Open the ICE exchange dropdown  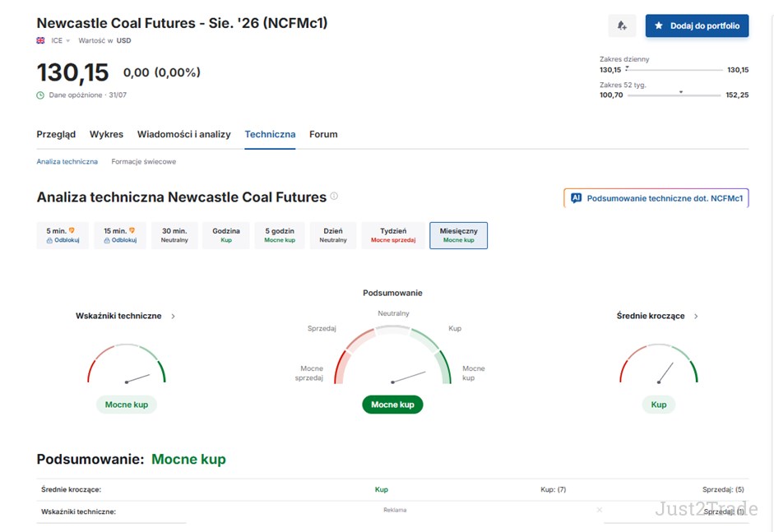point(60,40)
